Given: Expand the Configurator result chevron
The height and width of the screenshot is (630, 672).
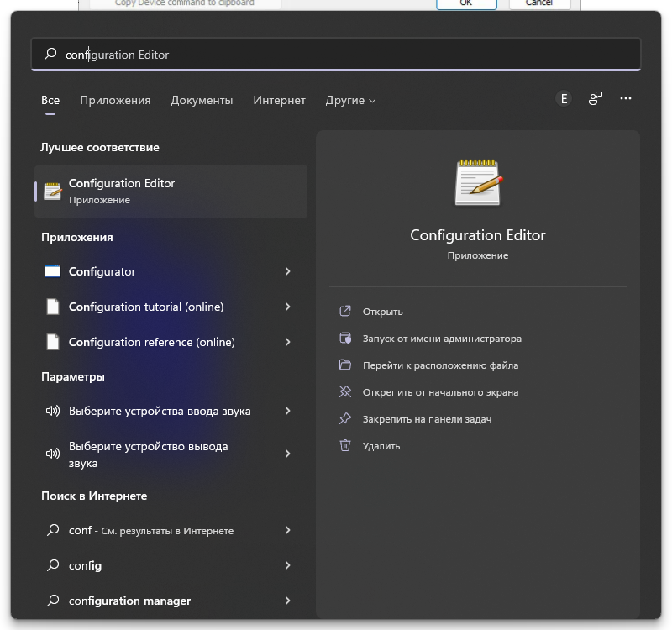Looking at the screenshot, I should 287,271.
